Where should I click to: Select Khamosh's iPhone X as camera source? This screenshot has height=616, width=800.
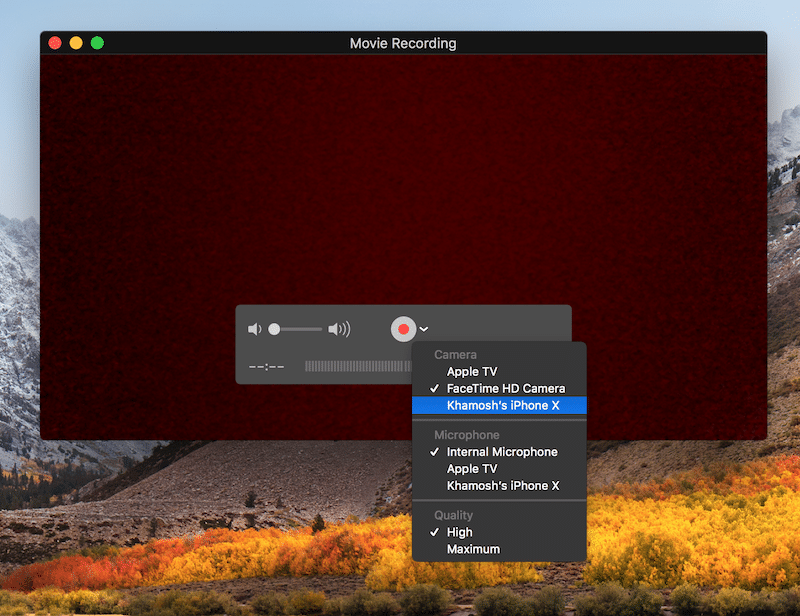coord(502,405)
